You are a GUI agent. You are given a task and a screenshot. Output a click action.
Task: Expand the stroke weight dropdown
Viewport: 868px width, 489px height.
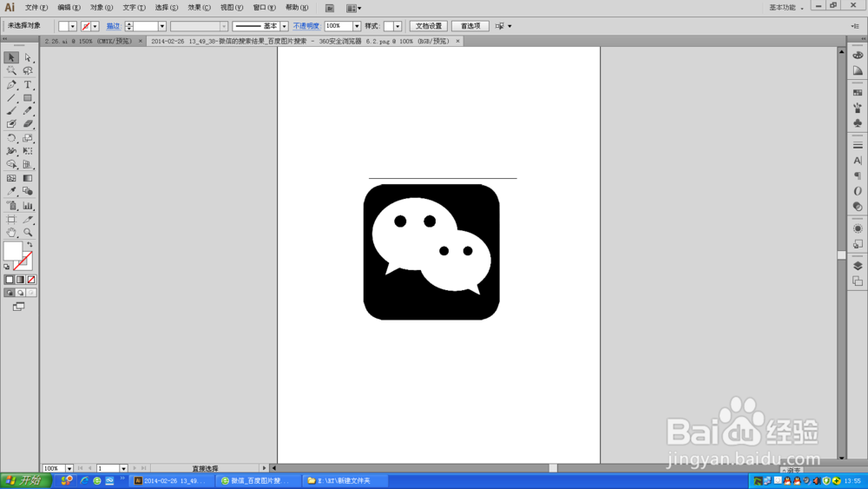pos(162,26)
